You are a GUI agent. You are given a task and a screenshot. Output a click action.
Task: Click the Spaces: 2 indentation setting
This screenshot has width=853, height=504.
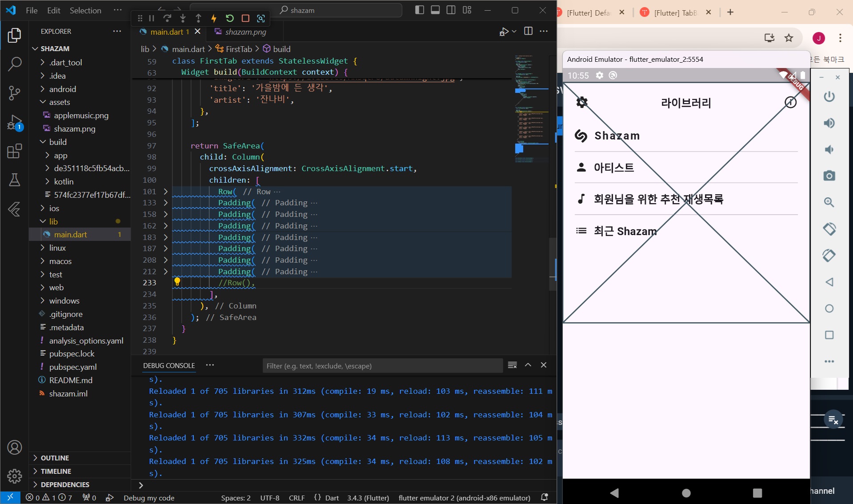point(236,498)
